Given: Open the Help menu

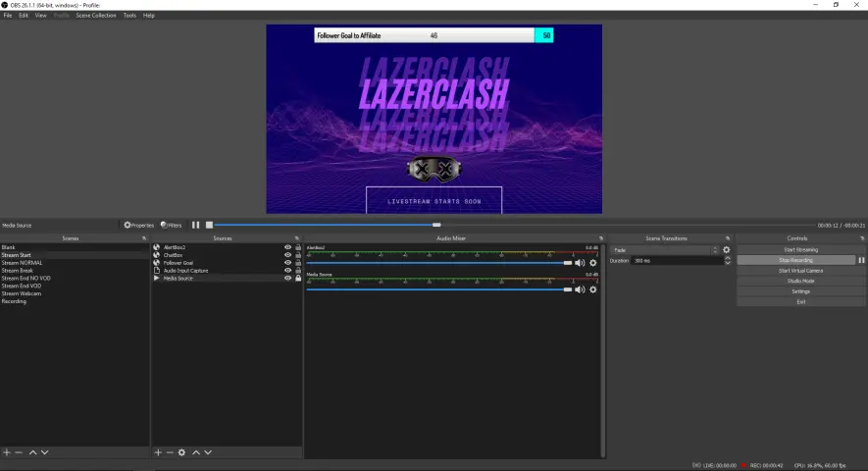Looking at the screenshot, I should click(149, 16).
